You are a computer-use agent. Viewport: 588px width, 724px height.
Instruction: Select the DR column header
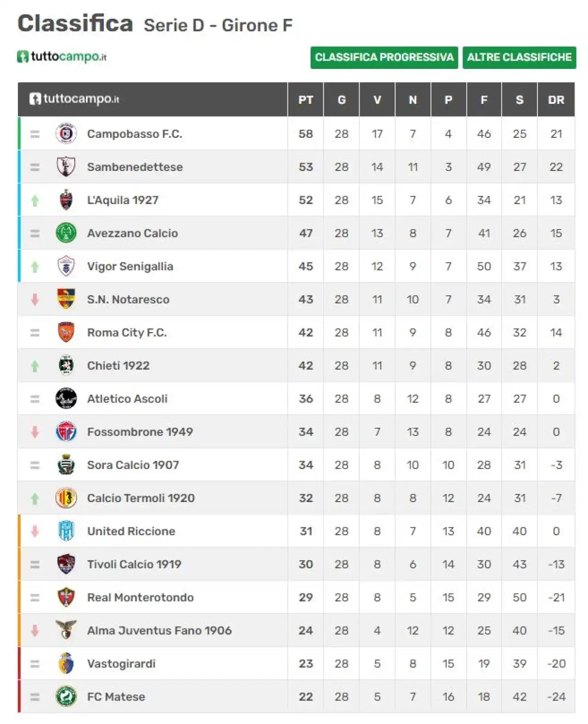[x=556, y=100]
